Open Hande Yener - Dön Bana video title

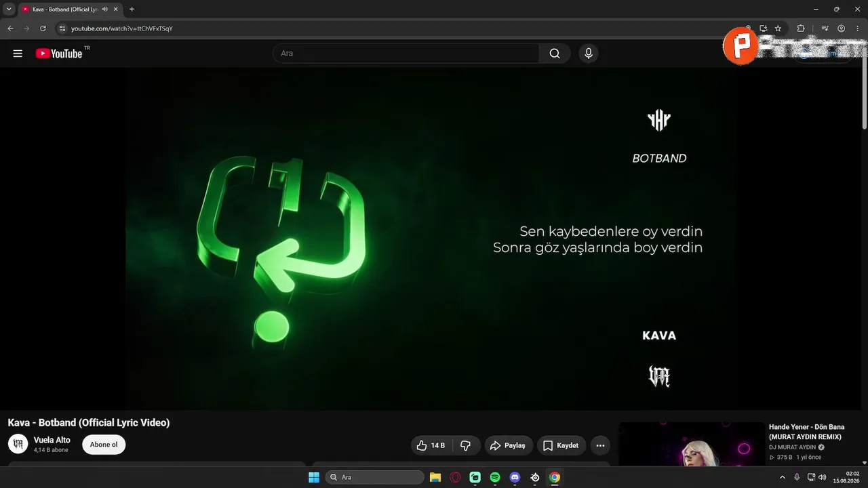pos(807,432)
